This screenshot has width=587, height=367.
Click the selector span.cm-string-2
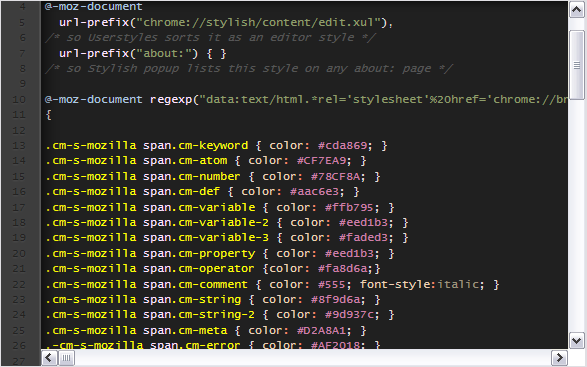click(x=199, y=314)
